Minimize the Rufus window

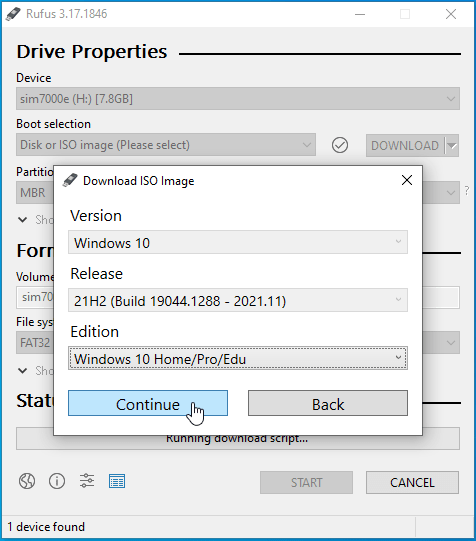[360, 14]
